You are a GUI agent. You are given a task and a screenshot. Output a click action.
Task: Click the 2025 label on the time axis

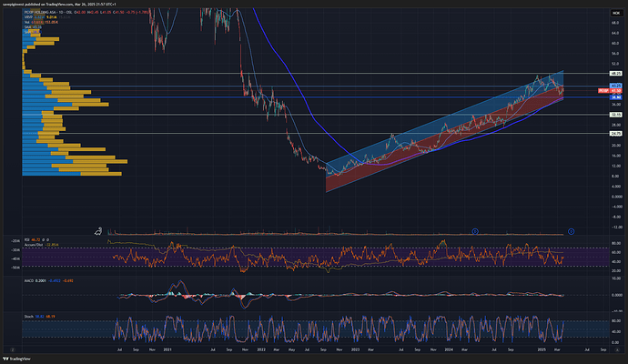542,349
